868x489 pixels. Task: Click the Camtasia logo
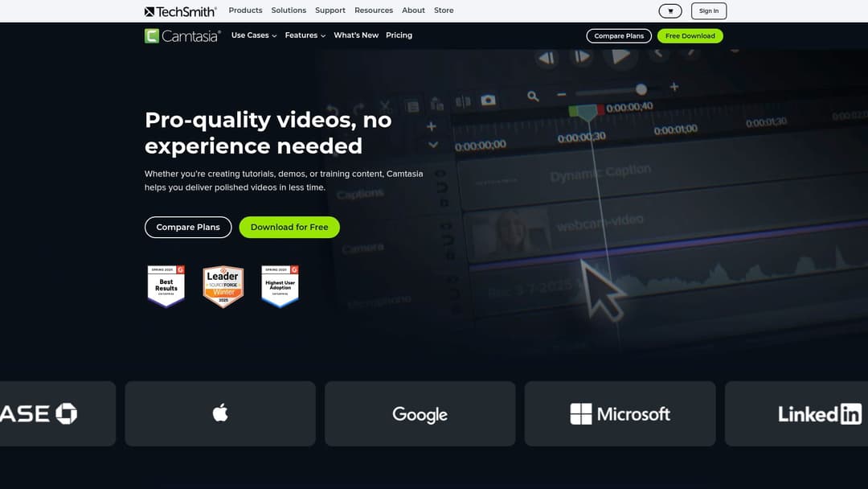pyautogui.click(x=182, y=36)
